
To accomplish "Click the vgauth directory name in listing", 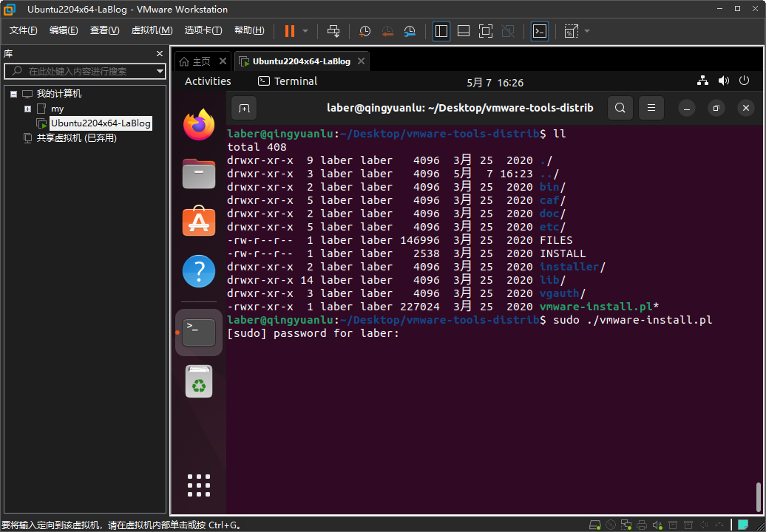I will pos(560,294).
